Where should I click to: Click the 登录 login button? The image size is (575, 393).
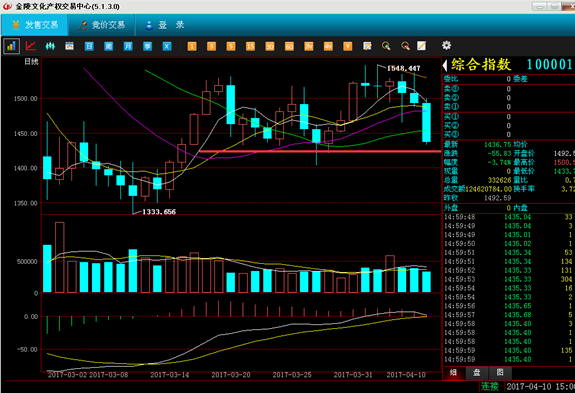[165, 25]
